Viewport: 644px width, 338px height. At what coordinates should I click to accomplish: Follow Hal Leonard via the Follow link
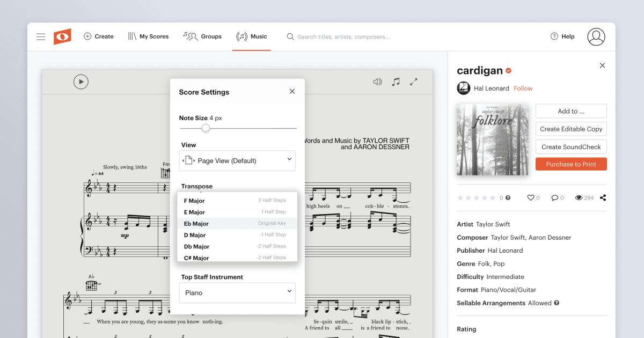click(x=523, y=88)
